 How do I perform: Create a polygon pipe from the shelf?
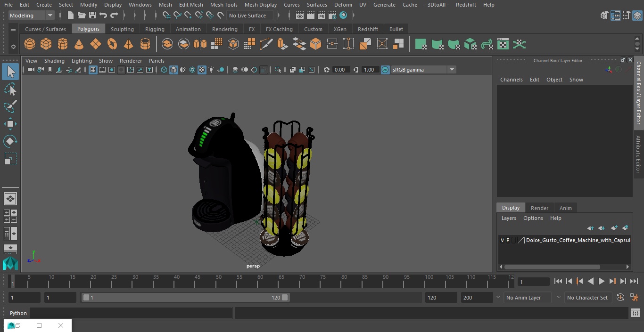tap(145, 44)
